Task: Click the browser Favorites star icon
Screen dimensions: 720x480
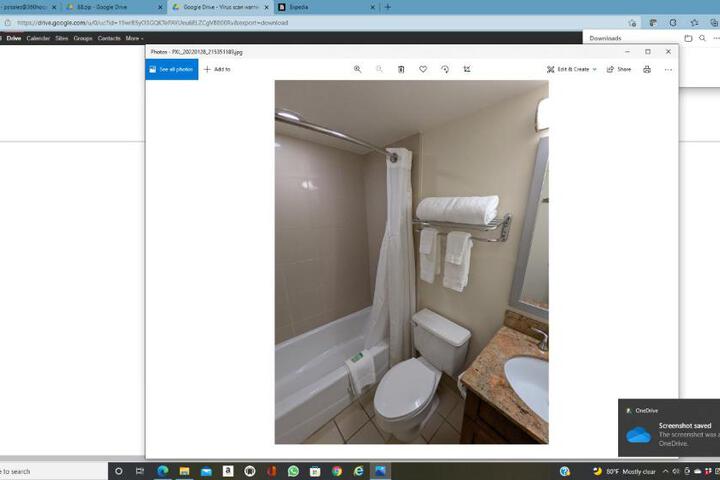Action: [694, 23]
